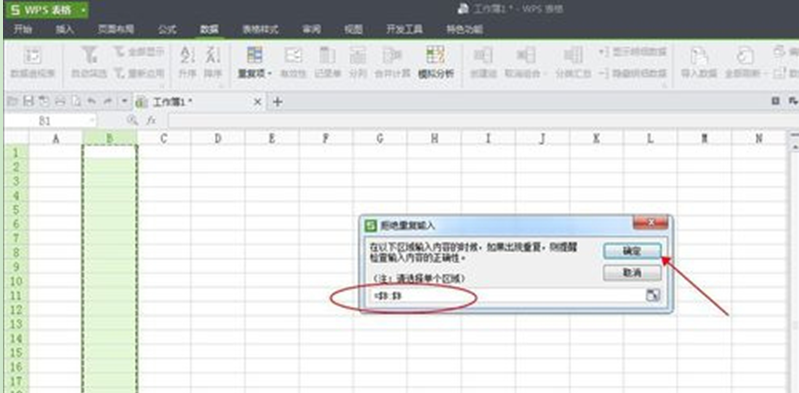The width and height of the screenshot is (799, 393).
Task: Cancel dialog with 取消 button
Action: click(x=632, y=273)
